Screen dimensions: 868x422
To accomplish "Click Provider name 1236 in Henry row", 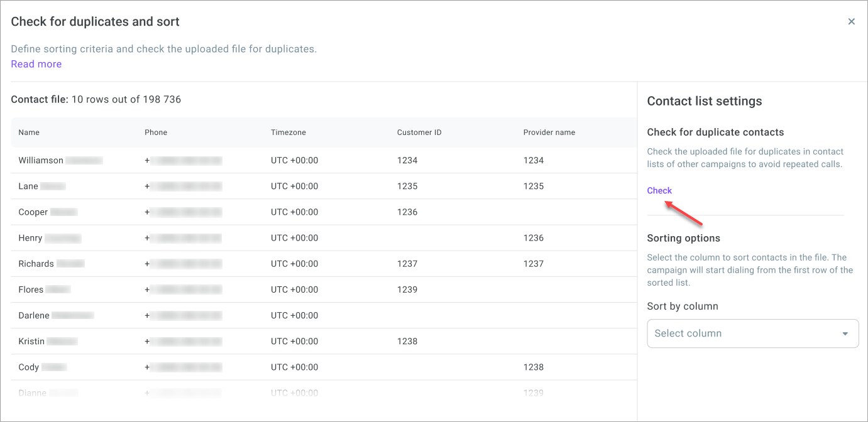I will click(x=534, y=238).
